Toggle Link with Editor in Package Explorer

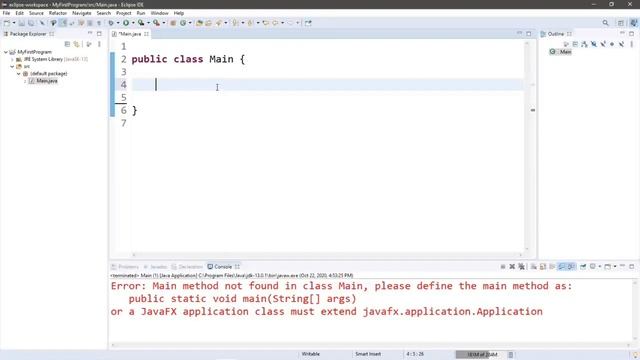pos(76,44)
